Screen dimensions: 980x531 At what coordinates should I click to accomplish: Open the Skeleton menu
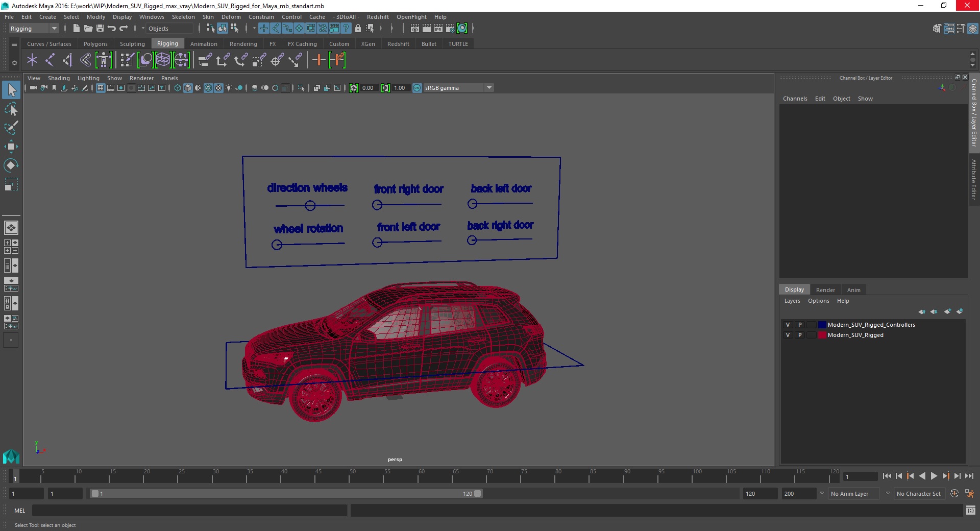click(x=183, y=17)
